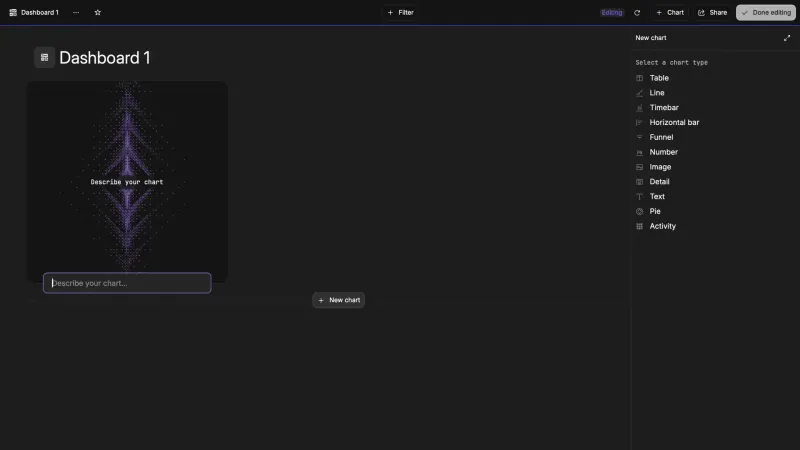Screen dimensions: 800x450
Task: Click the Image picture icon
Action: [x=639, y=167]
